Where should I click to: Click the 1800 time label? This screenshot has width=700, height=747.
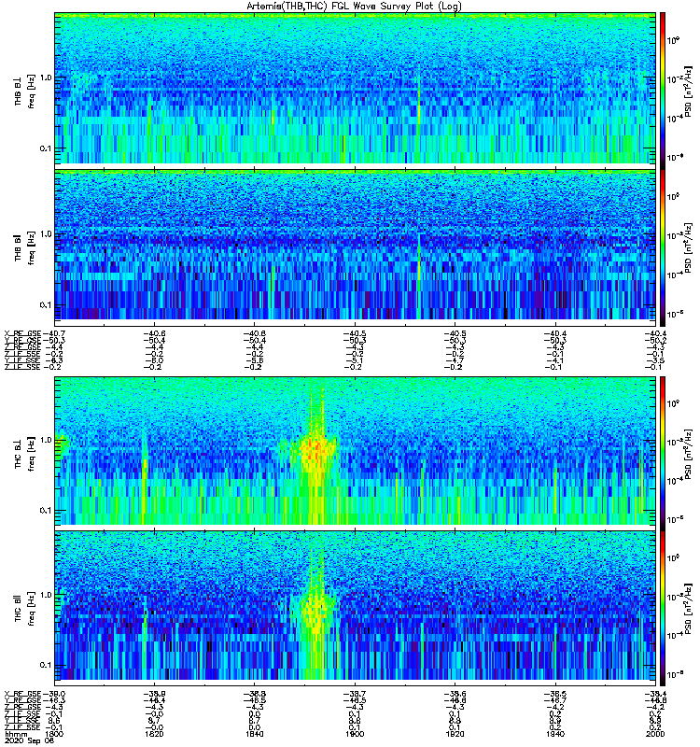click(53, 734)
